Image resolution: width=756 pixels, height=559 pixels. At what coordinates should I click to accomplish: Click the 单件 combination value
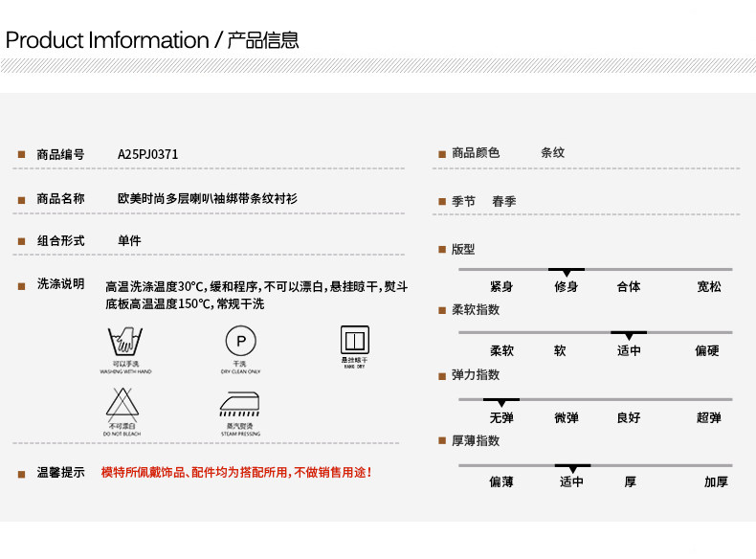[129, 240]
